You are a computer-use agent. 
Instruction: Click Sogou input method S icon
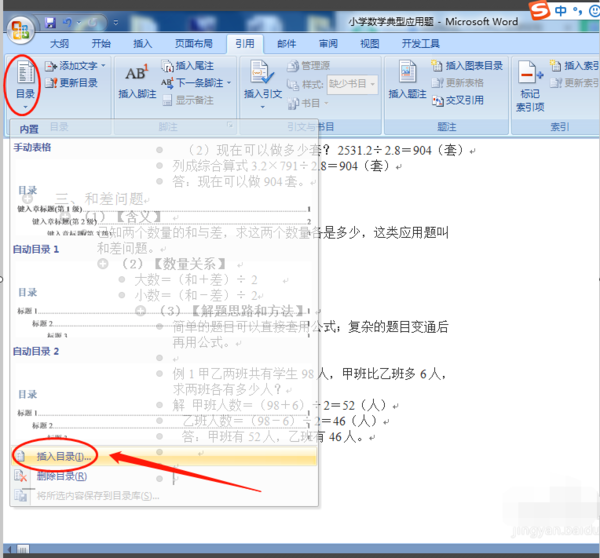point(540,10)
